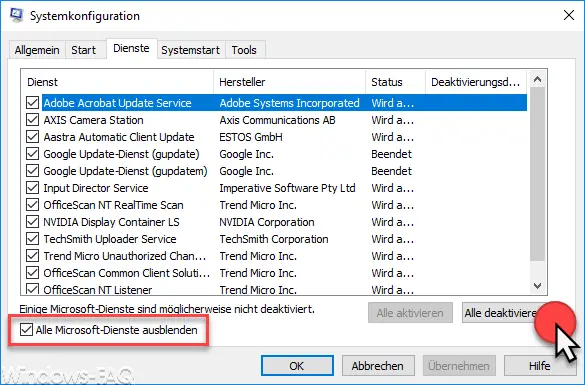Open Hilfe button
Screen dimensions: 585x385
pyautogui.click(x=539, y=366)
